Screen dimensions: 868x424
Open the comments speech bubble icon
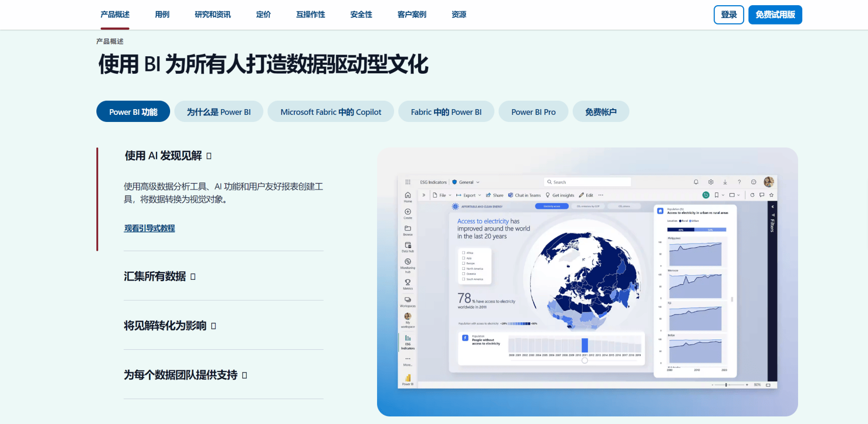click(x=762, y=195)
